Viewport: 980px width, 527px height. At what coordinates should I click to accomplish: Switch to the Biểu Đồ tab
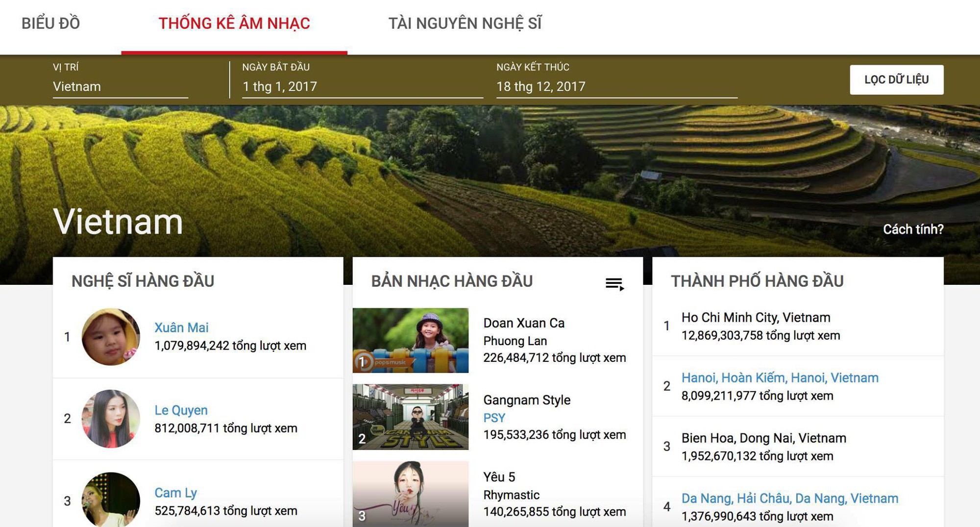[x=50, y=24]
